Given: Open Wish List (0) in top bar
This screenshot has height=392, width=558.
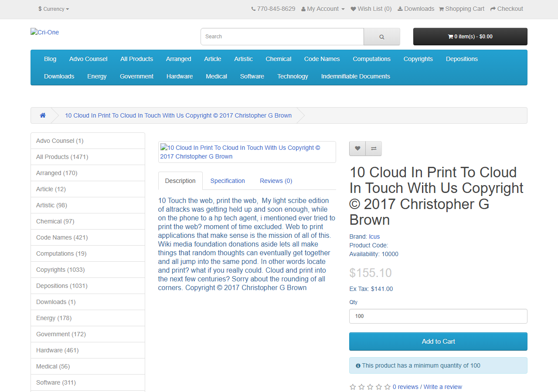Looking at the screenshot, I should (371, 9).
